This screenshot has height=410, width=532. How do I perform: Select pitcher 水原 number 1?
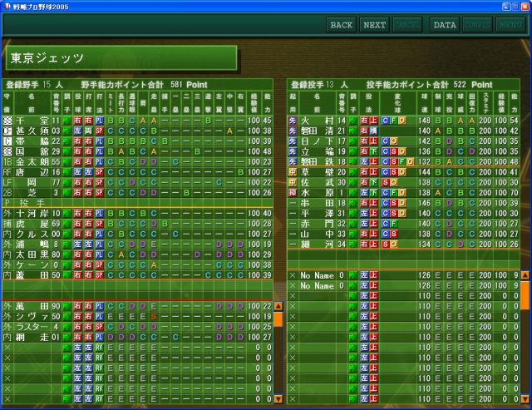pos(403,193)
